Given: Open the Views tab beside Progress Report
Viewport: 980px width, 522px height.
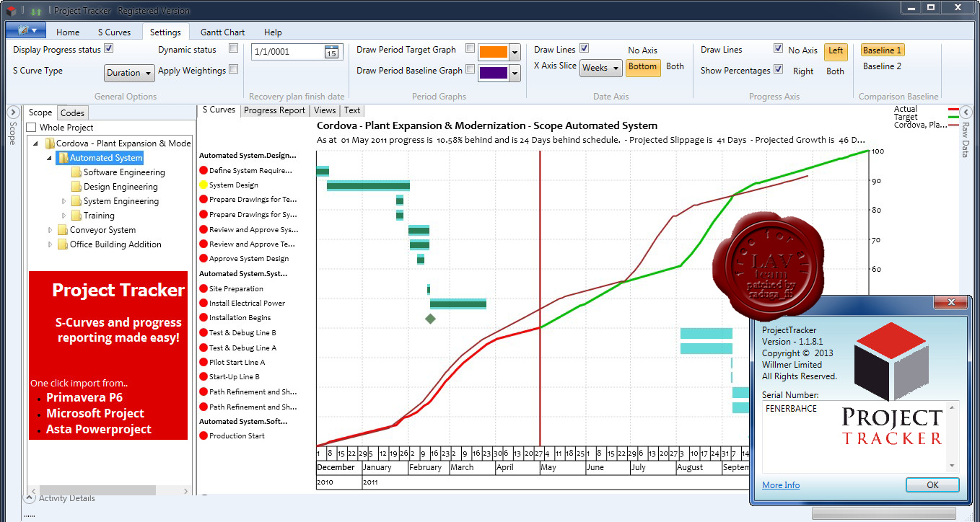Looking at the screenshot, I should coord(325,110).
